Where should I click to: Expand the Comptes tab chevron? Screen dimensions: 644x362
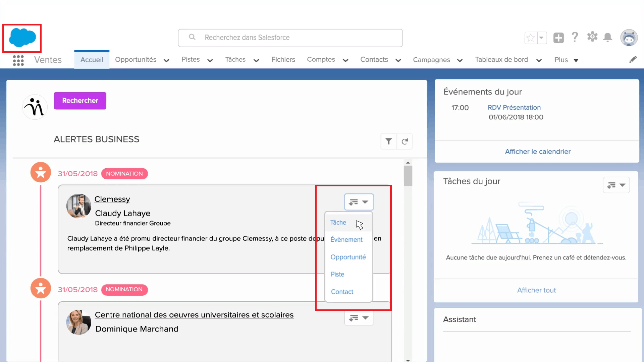(x=345, y=60)
